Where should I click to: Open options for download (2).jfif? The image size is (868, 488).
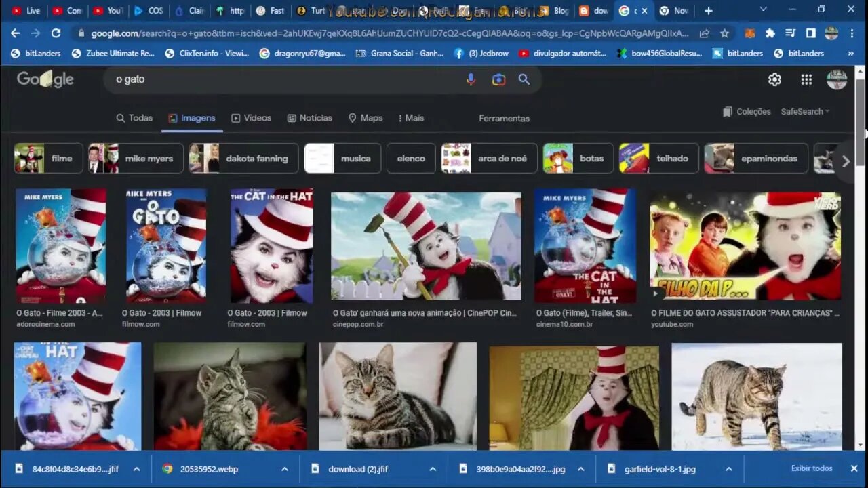tap(433, 469)
